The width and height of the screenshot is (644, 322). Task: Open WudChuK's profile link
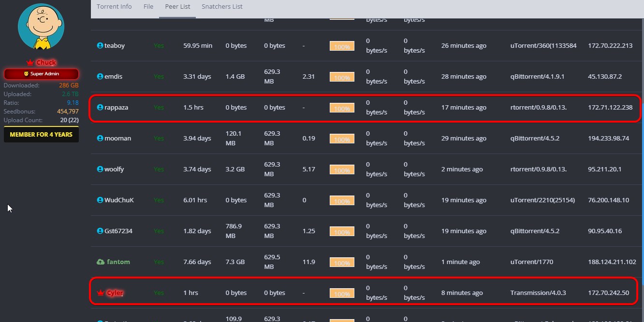coord(119,200)
